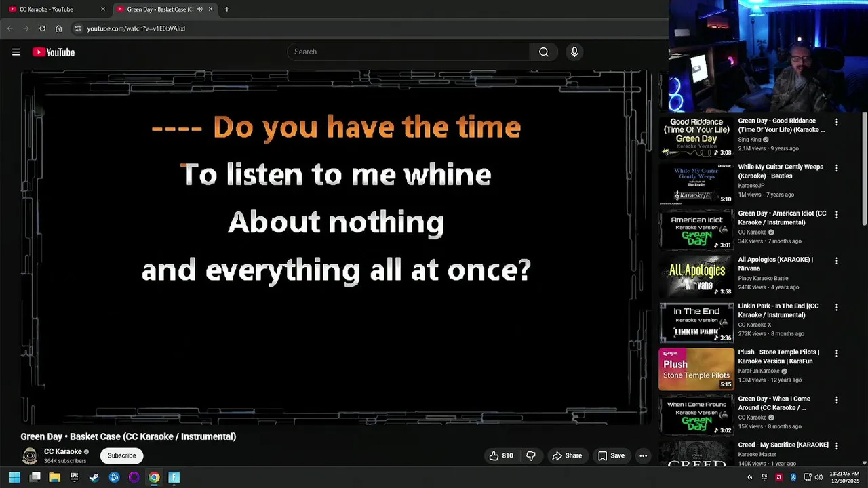Go back using browser back arrow
Screen dimensions: 868x488
(9, 28)
